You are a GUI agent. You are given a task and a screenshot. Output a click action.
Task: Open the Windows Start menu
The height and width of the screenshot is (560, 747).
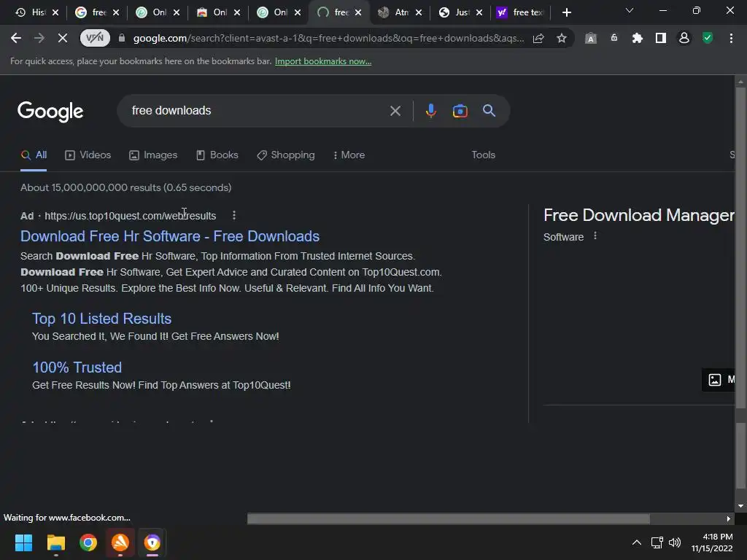(x=23, y=542)
